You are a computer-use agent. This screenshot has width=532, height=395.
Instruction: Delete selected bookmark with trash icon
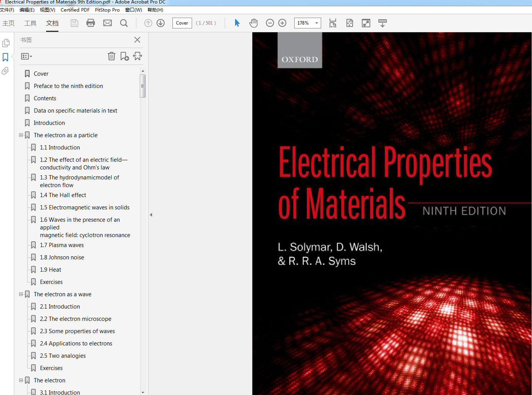111,56
